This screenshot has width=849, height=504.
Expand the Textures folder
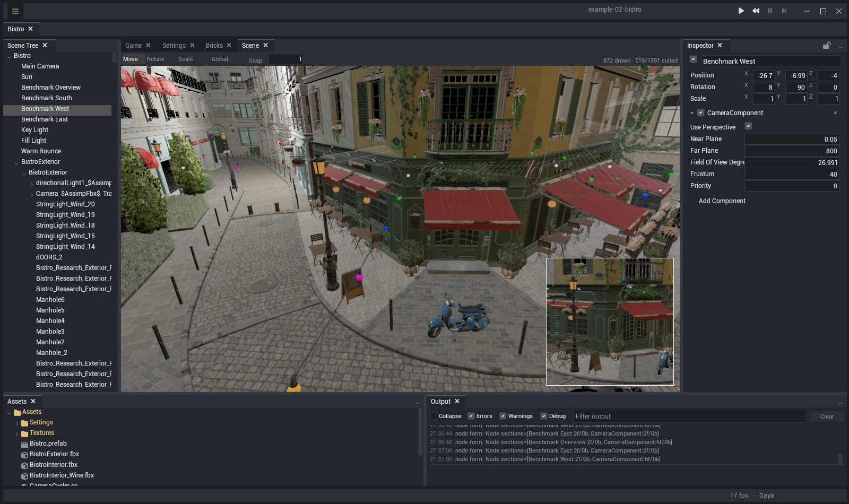[17, 433]
